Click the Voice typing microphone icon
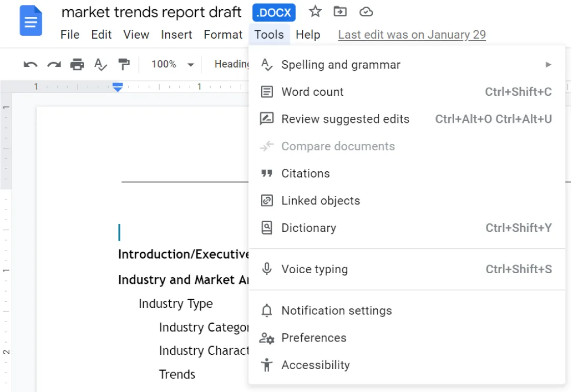The image size is (571, 392). (x=266, y=269)
